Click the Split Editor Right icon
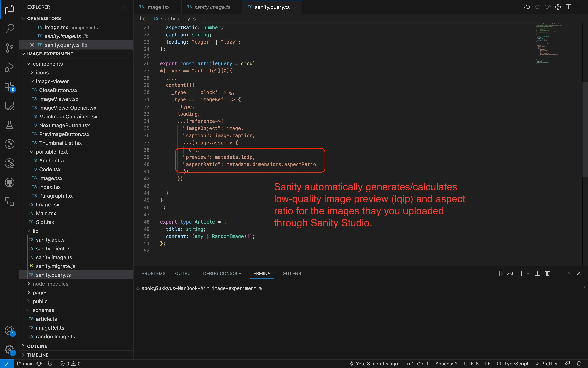Image resolution: width=588 pixels, height=368 pixels. 568,7
